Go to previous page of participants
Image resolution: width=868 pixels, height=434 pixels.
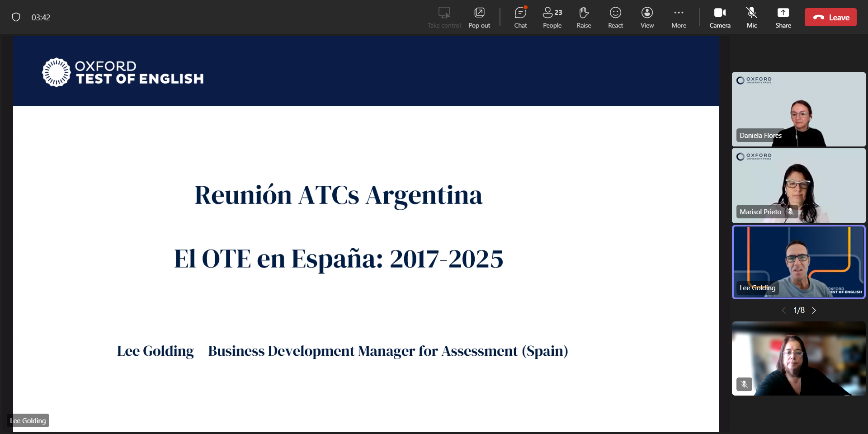784,310
